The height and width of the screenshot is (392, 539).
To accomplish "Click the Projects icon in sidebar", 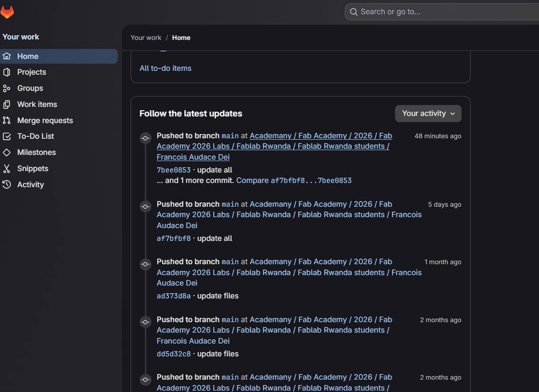I will pyautogui.click(x=7, y=72).
